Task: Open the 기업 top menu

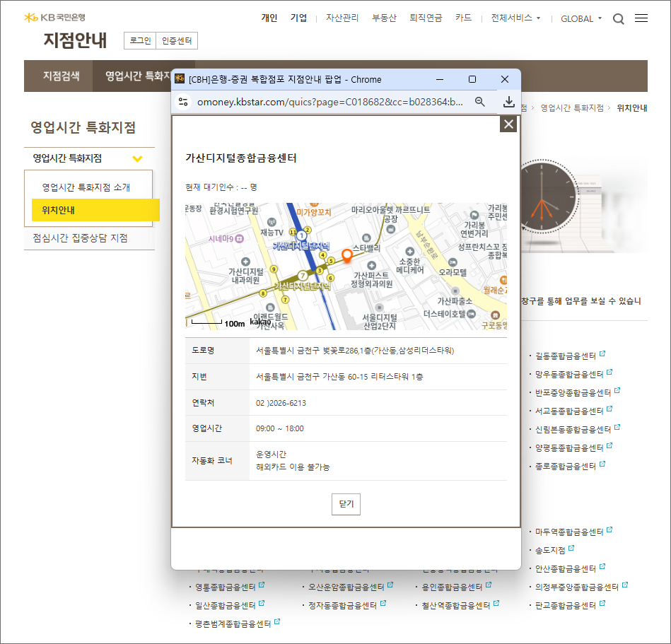Action: click(298, 18)
